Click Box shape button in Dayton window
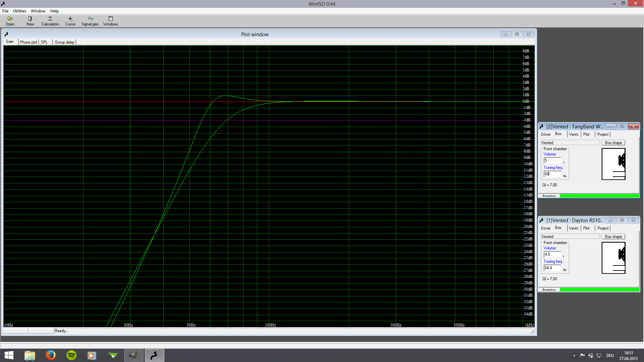This screenshot has height=362, width=644. (613, 237)
